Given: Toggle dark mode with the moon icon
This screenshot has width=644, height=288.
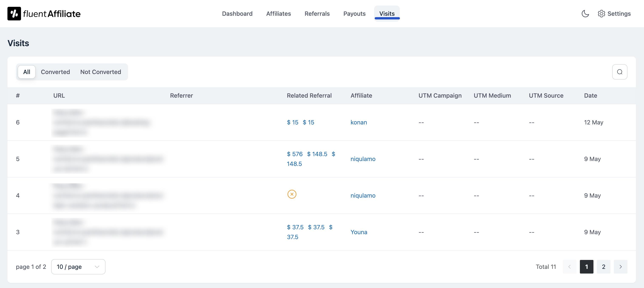Looking at the screenshot, I should [585, 14].
